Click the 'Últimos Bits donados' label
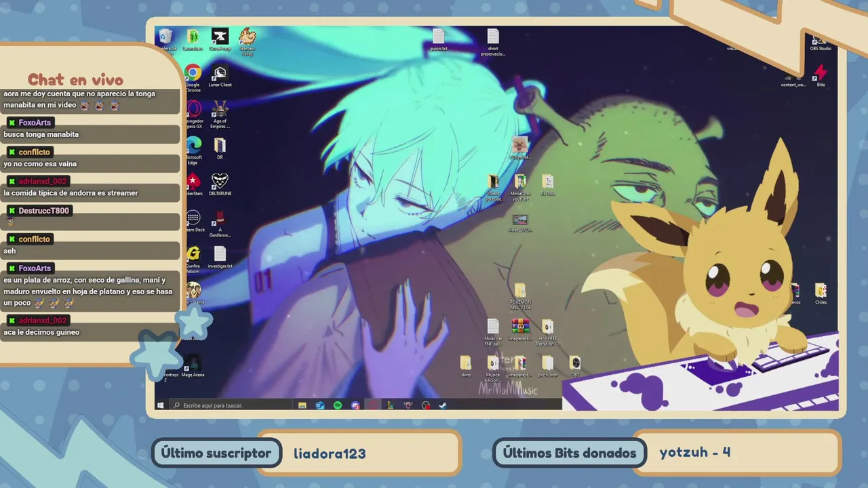This screenshot has height=488, width=868. pos(570,453)
